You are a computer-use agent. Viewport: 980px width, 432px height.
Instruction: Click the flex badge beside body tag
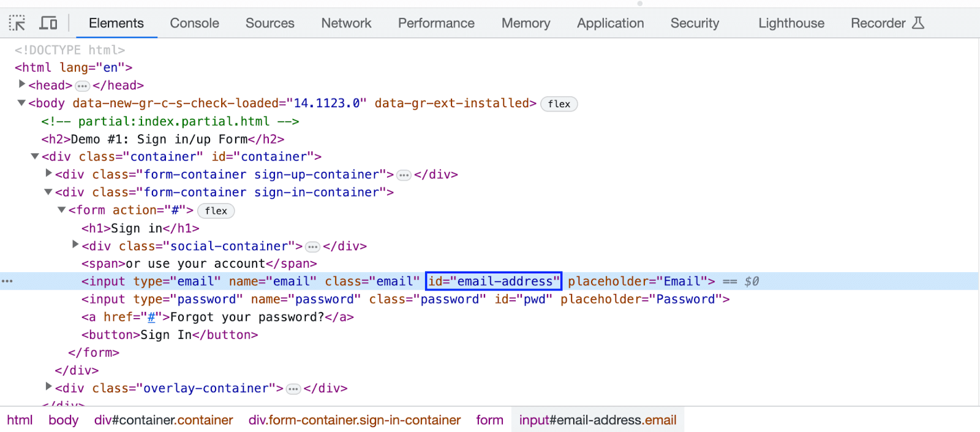pos(559,104)
